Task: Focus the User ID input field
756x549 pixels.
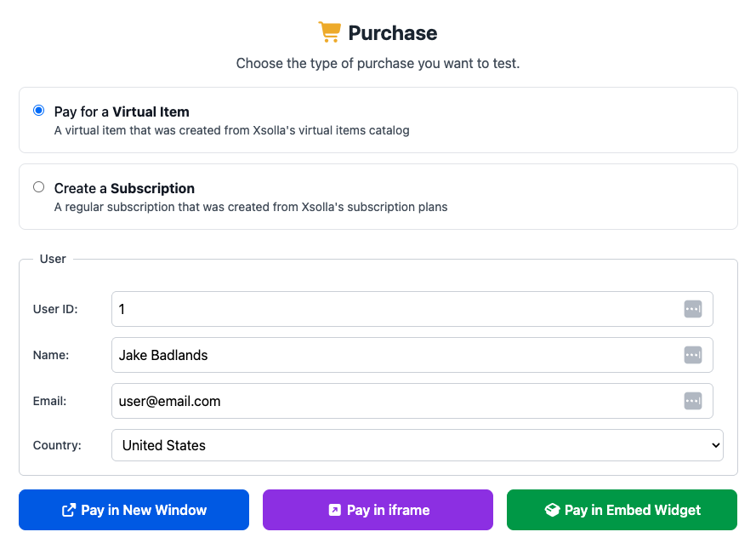Action: (x=395, y=309)
